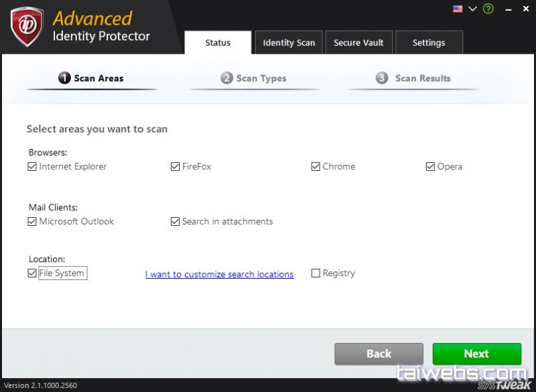Image resolution: width=536 pixels, height=392 pixels.
Task: Enable the Registry location checkbox
Action: (x=316, y=273)
